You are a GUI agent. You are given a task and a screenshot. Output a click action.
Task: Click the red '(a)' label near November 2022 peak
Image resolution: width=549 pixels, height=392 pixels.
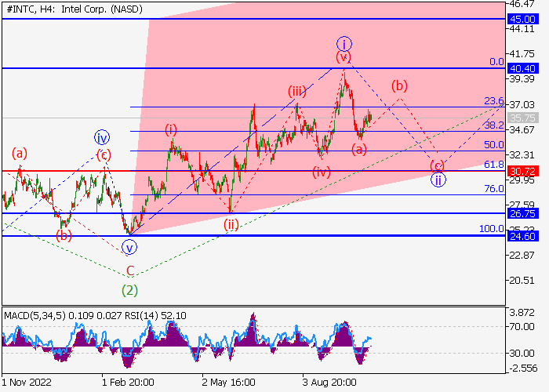[20, 154]
